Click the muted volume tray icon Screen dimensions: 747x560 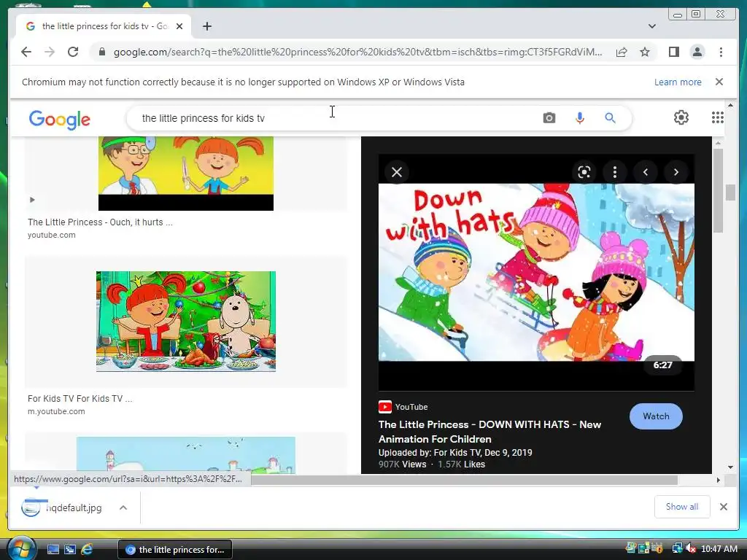pyautogui.click(x=690, y=549)
